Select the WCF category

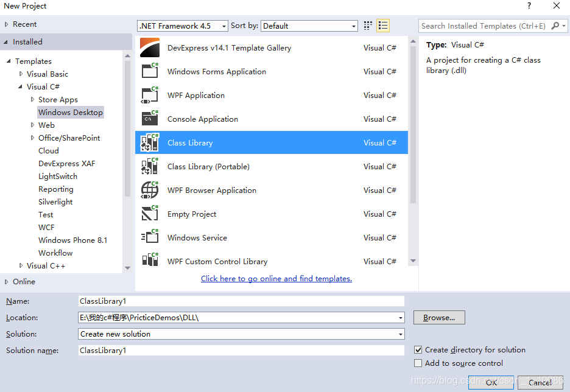click(x=46, y=228)
